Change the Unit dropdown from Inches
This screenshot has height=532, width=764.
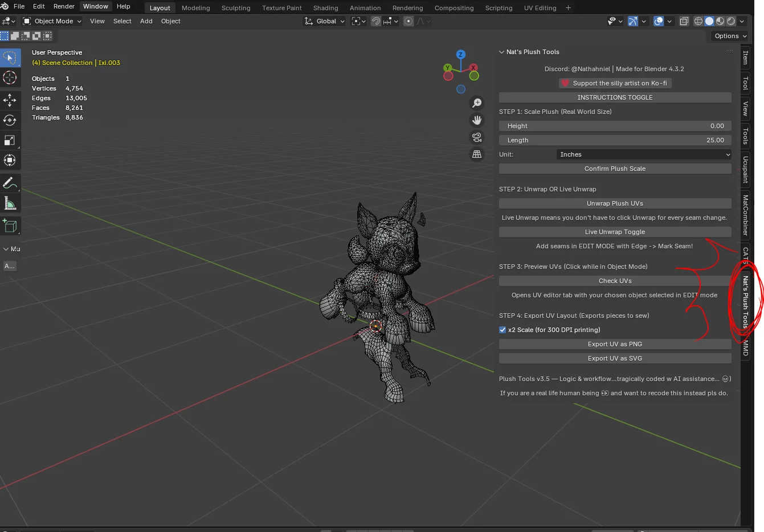tap(643, 154)
